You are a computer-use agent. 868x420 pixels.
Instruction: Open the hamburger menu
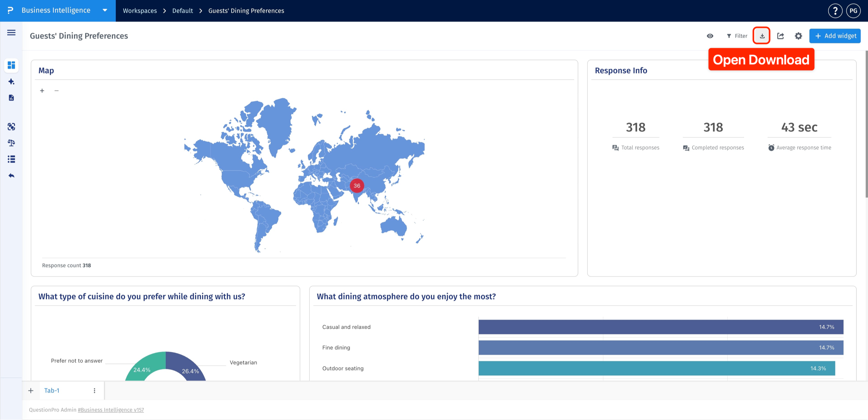click(11, 33)
